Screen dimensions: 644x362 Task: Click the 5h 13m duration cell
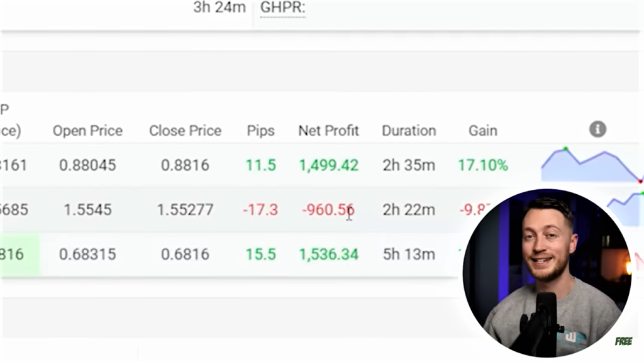(x=409, y=255)
